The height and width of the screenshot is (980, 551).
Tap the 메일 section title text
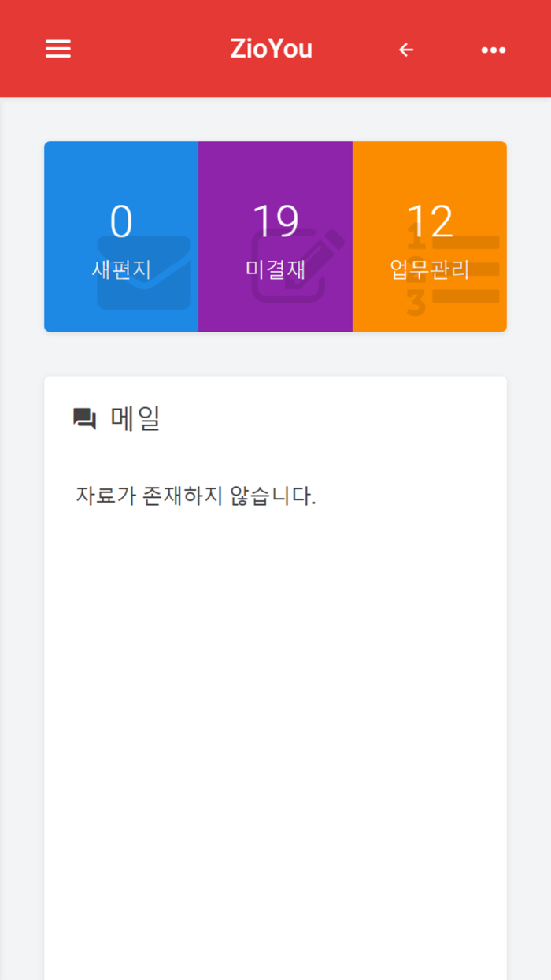pyautogui.click(x=135, y=419)
